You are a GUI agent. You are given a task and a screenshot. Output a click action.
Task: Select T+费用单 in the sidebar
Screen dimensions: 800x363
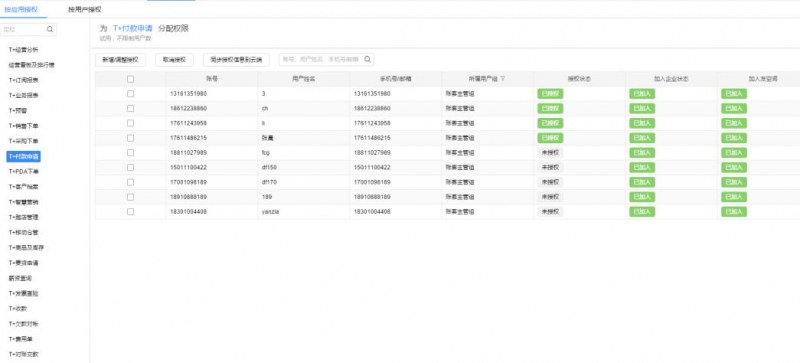point(21,339)
